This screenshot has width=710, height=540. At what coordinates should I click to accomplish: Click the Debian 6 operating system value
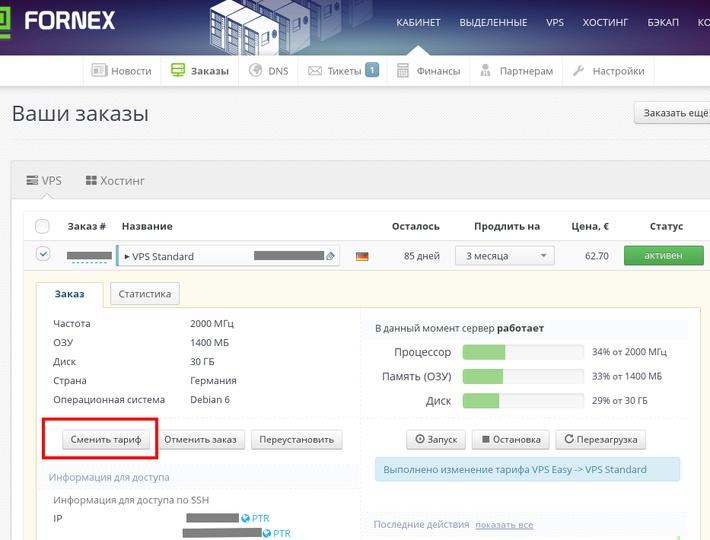[210, 400]
